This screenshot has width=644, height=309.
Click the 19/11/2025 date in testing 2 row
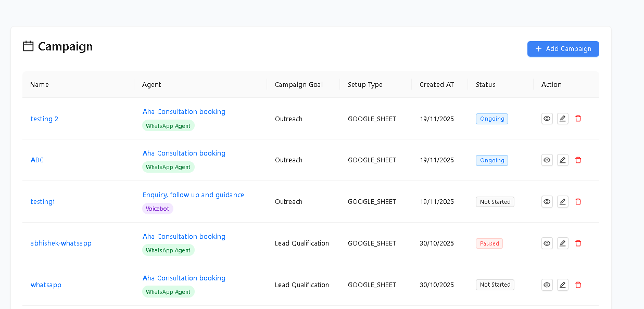[437, 119]
